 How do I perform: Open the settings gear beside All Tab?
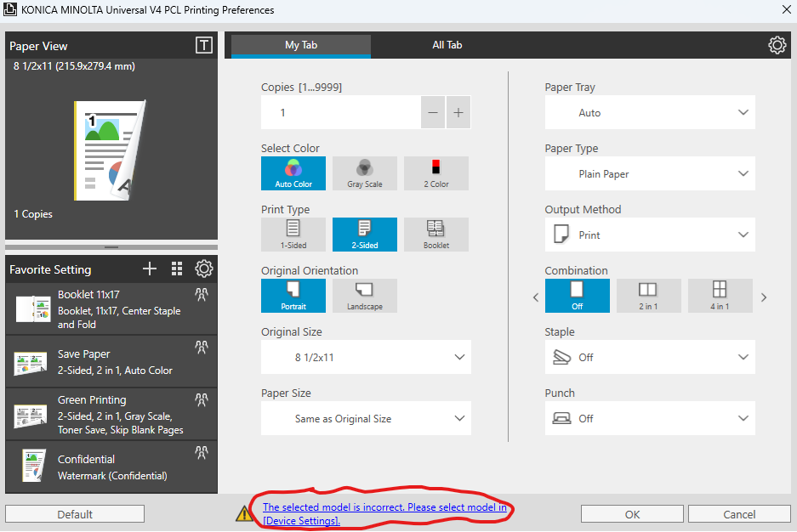(x=777, y=46)
